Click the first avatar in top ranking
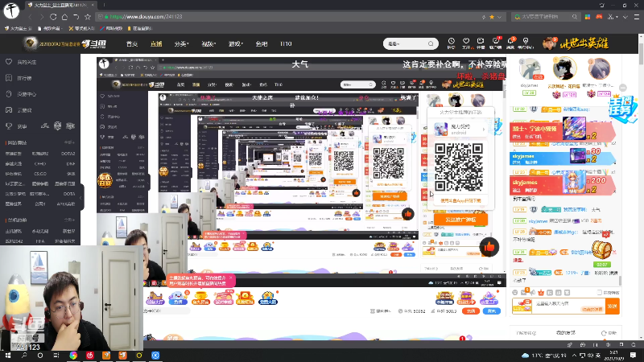Viewport: 644px width, 362px height. (x=530, y=69)
